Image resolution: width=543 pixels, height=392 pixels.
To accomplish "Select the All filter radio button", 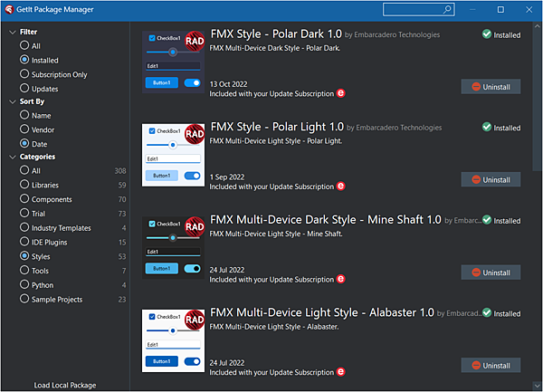I will coord(24,45).
